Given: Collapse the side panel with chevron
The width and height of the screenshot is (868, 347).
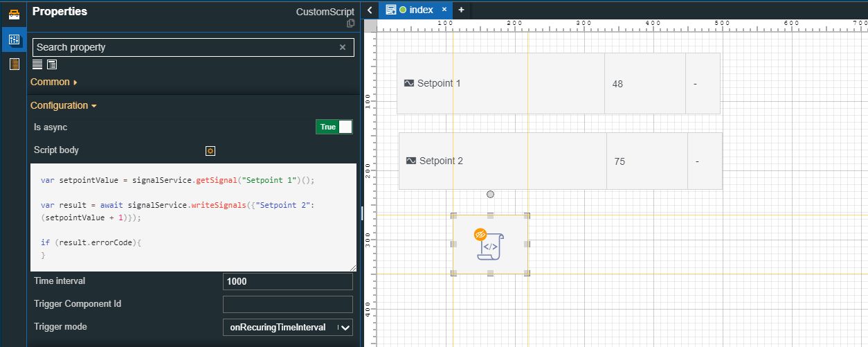Looking at the screenshot, I should point(370,10).
